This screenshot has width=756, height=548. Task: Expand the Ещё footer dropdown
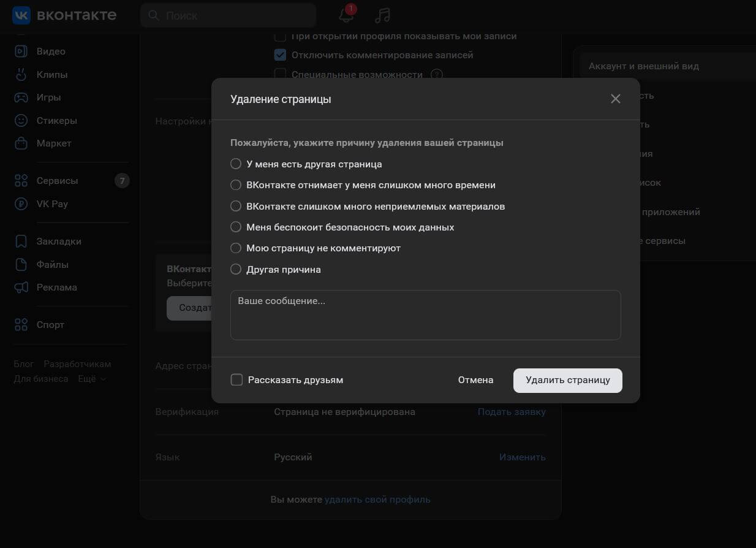click(x=92, y=379)
